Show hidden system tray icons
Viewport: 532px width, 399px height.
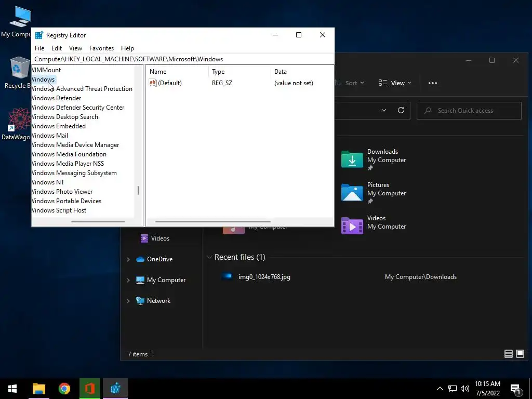pos(440,389)
